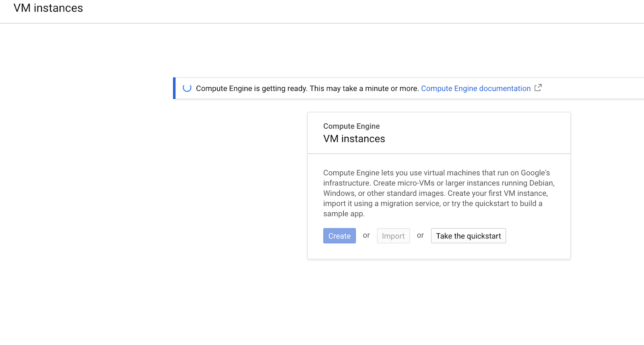Click the Compute Engine card subtitle
The height and width of the screenshot is (345, 644).
click(x=351, y=126)
